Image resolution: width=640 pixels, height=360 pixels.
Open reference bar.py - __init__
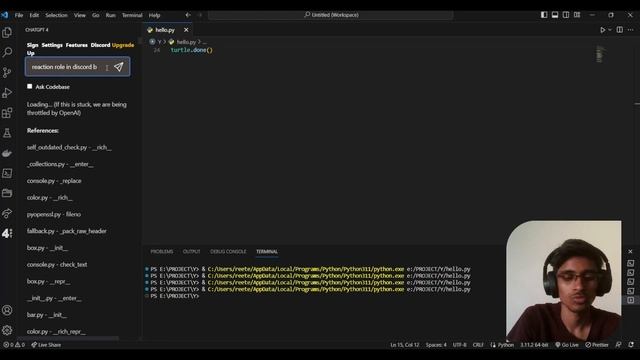tap(47, 315)
